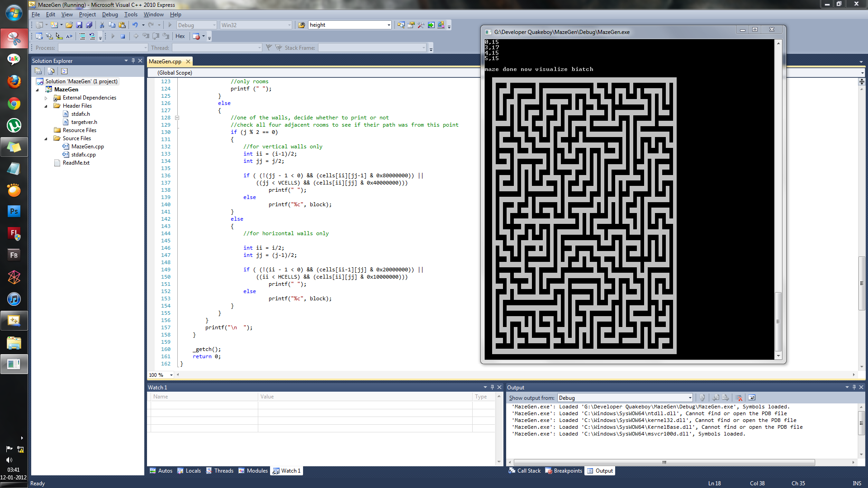Click the Paste clipboard icon
The width and height of the screenshot is (868, 488).
coord(122,25)
